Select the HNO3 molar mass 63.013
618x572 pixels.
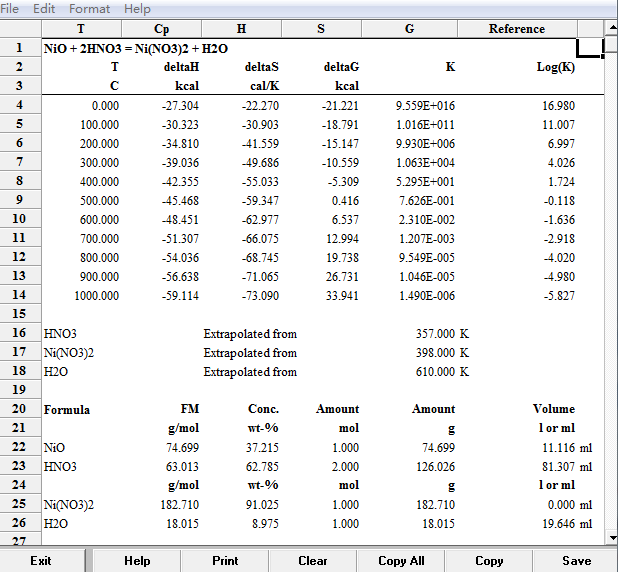pyautogui.click(x=182, y=466)
